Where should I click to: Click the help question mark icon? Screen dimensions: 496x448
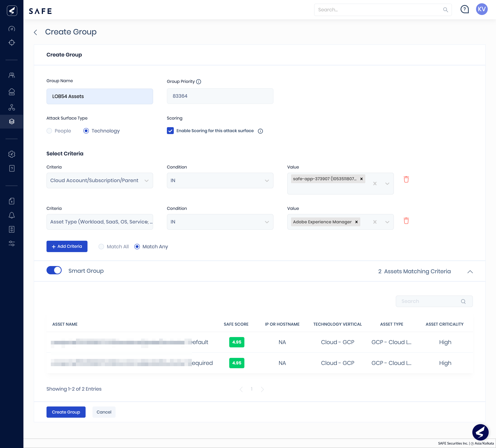coord(465,9)
